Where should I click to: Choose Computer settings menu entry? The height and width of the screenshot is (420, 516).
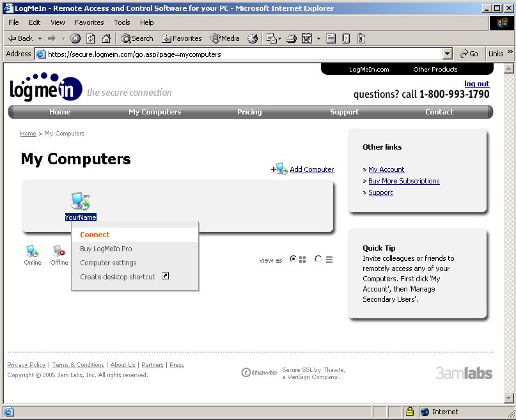pos(135,263)
